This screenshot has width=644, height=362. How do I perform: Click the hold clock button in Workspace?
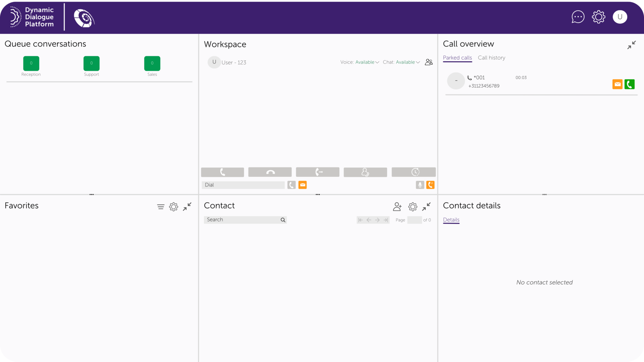[x=414, y=172]
